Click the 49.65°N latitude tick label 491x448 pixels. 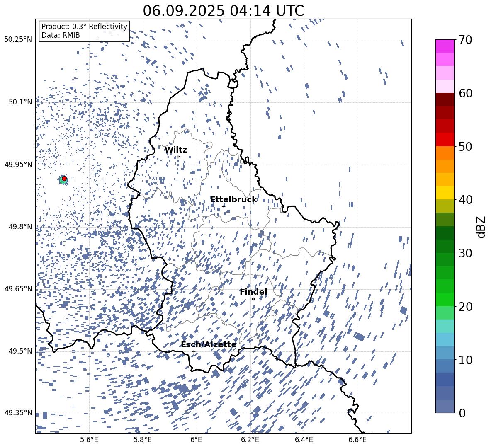[x=18, y=288]
